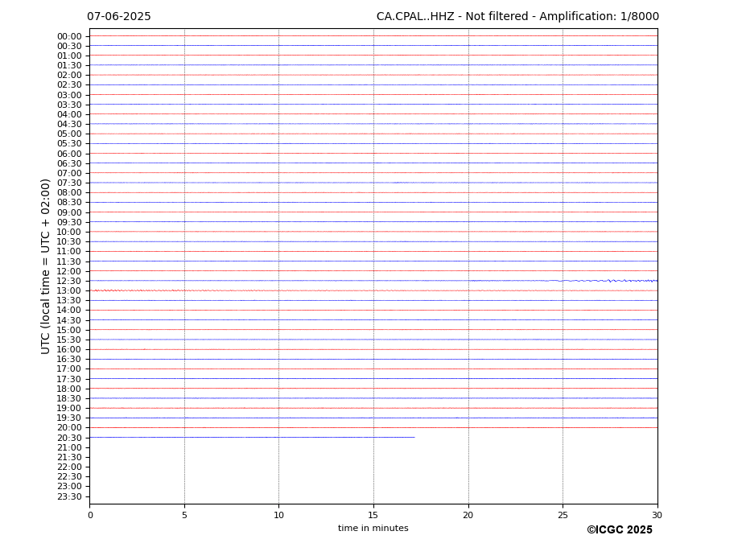The image size is (746, 560).
Task: Click the 20:30 row label
Action: click(69, 438)
